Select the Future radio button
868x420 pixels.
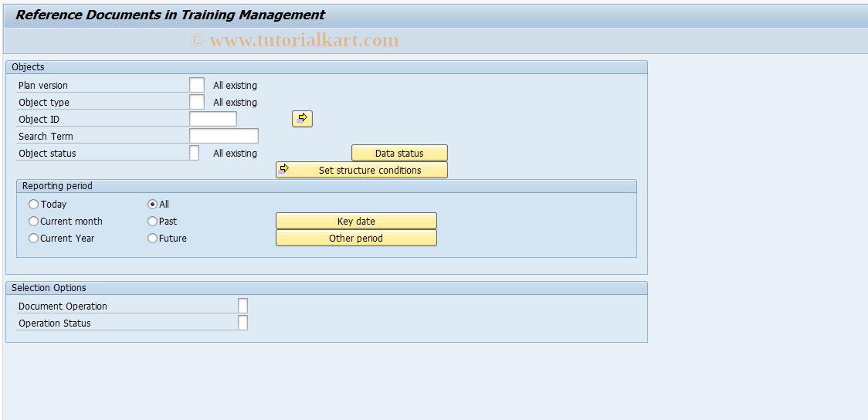click(153, 239)
